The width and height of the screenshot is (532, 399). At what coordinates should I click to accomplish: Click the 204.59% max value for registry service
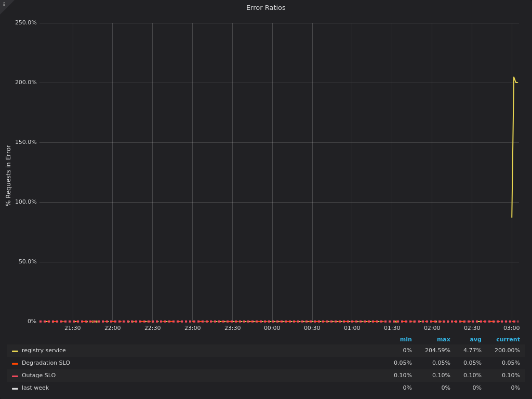point(437,351)
